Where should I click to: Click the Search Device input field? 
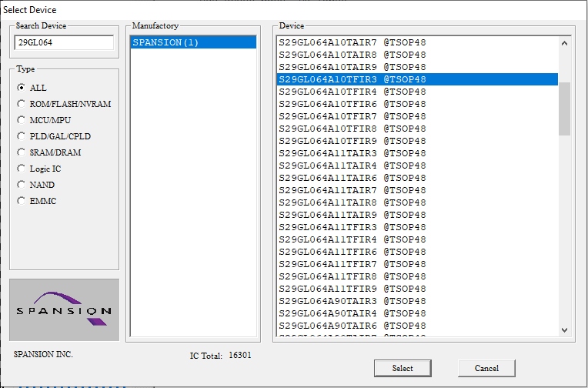(64, 42)
